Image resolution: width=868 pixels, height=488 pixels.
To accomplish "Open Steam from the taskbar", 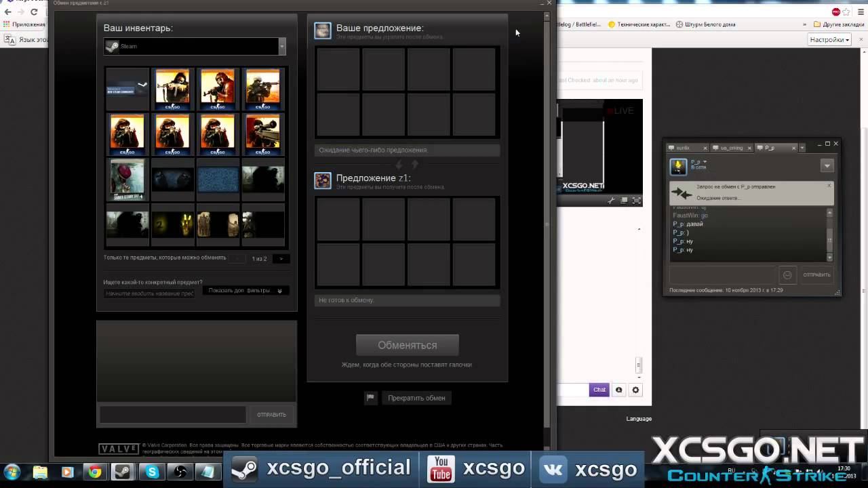I will click(x=123, y=472).
